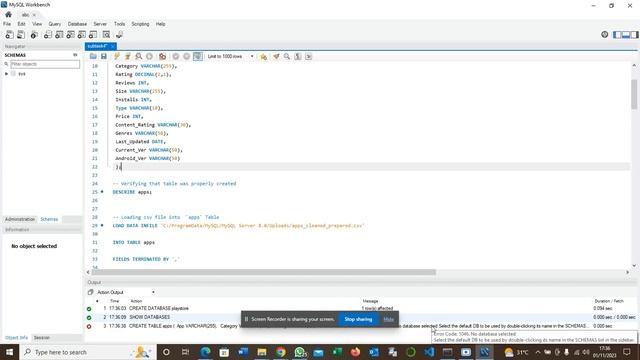Image resolution: width=640 pixels, height=360 pixels.
Task: Commit the current transaction icon
Action: point(176,56)
